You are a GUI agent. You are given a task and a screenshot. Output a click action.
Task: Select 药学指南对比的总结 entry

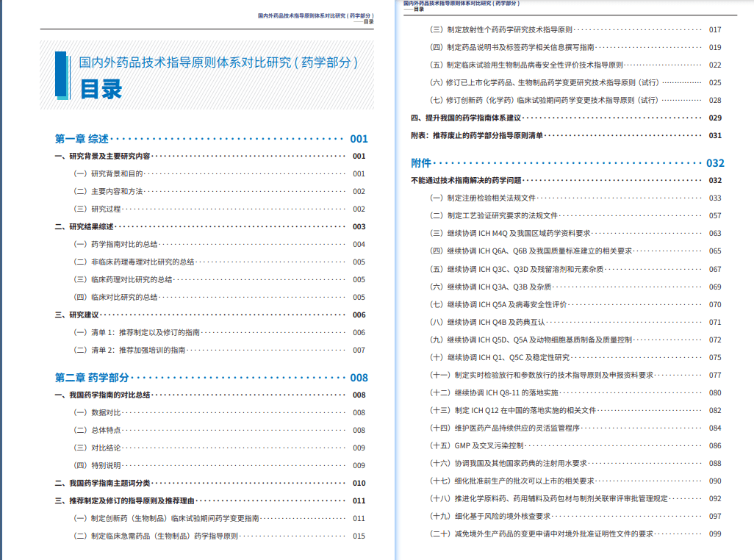coord(219,244)
